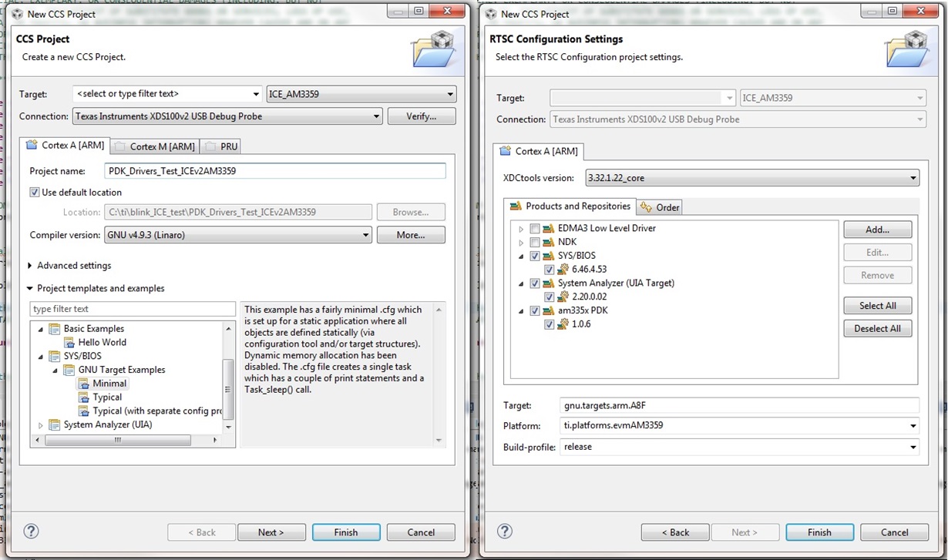Select Cortex A [ARM] tab in RTSC dialog

click(x=539, y=151)
